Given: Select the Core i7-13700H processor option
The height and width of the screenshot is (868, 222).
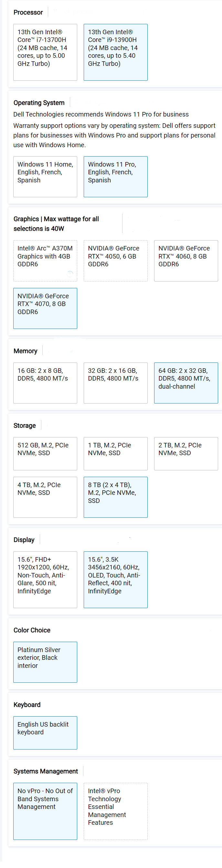Looking at the screenshot, I should tap(45, 52).
